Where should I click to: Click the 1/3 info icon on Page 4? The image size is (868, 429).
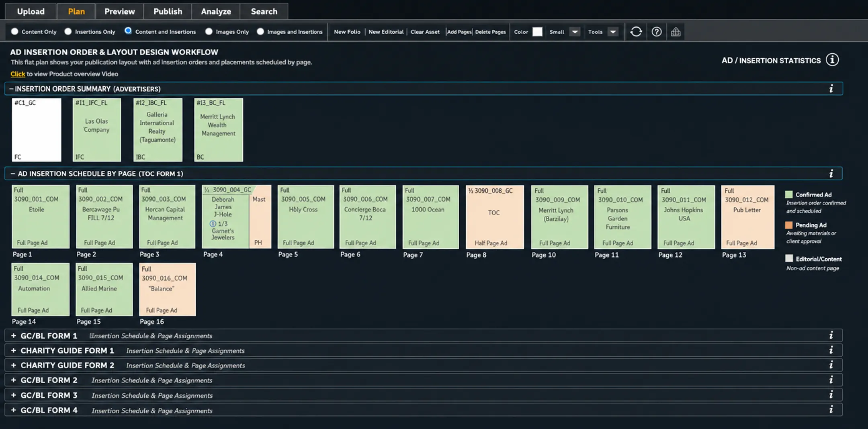coord(213,224)
